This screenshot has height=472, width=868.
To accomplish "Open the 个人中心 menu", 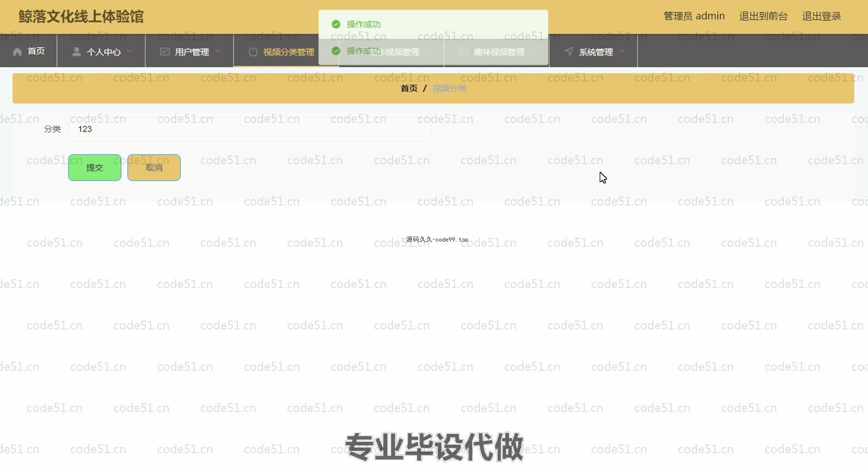I will pyautogui.click(x=101, y=50).
